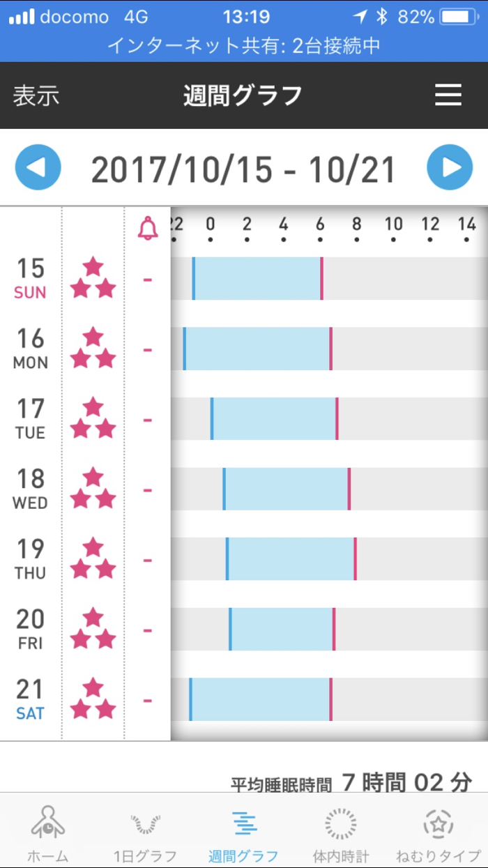Tap the 表示 display button
This screenshot has width=488, height=868.
point(36,96)
